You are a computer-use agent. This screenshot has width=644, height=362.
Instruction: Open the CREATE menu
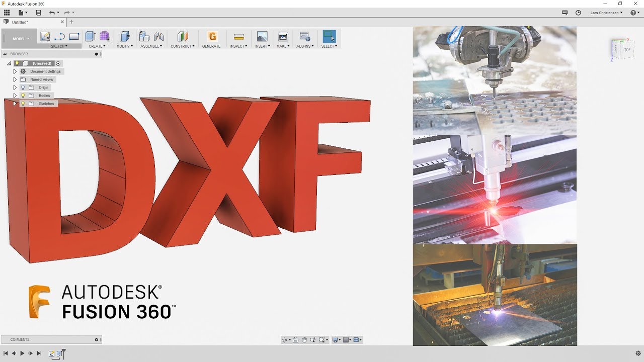(97, 46)
